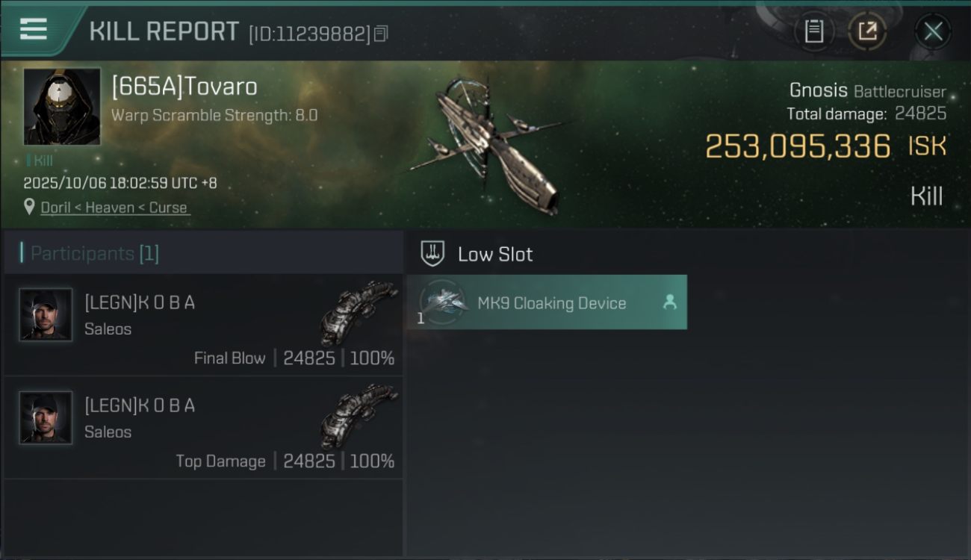The width and height of the screenshot is (971, 560).
Task: Select the Top Damage participant portrait
Action: pyautogui.click(x=46, y=417)
